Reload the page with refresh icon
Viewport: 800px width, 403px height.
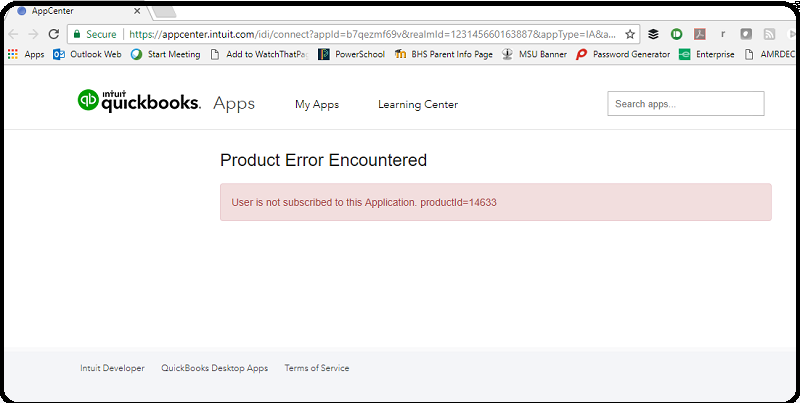54,34
